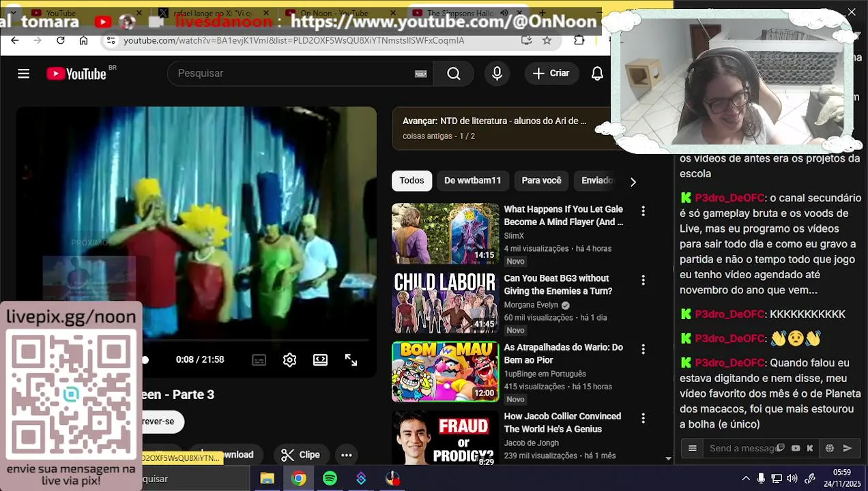
Task: Open the Gale Mind Flayer video thumbnail
Action: point(446,234)
